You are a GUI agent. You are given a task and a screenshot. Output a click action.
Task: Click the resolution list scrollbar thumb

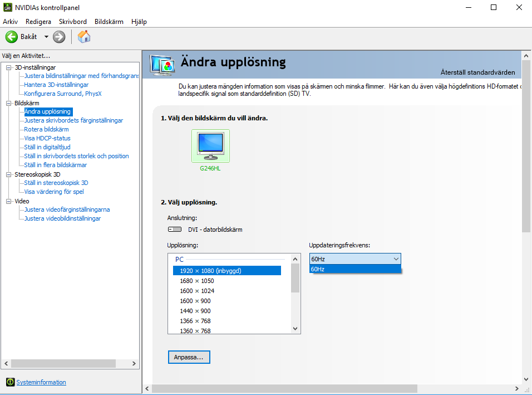pyautogui.click(x=295, y=278)
